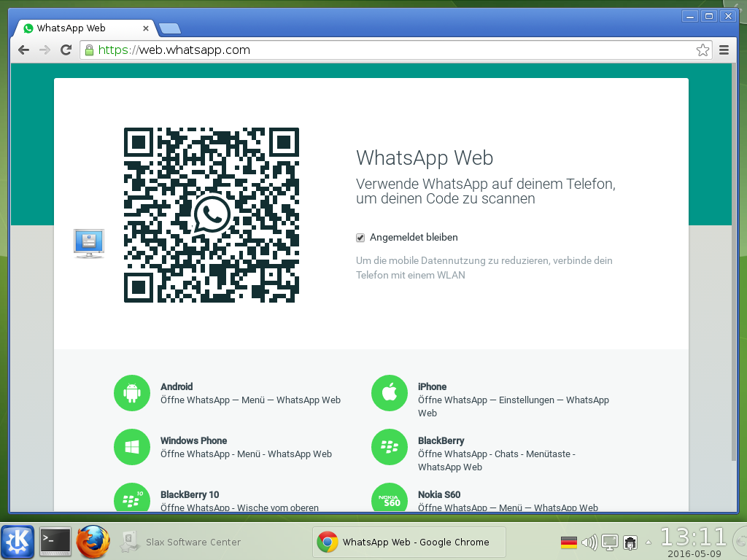The image size is (747, 560).
Task: Click the Android heading text
Action: pos(177,386)
